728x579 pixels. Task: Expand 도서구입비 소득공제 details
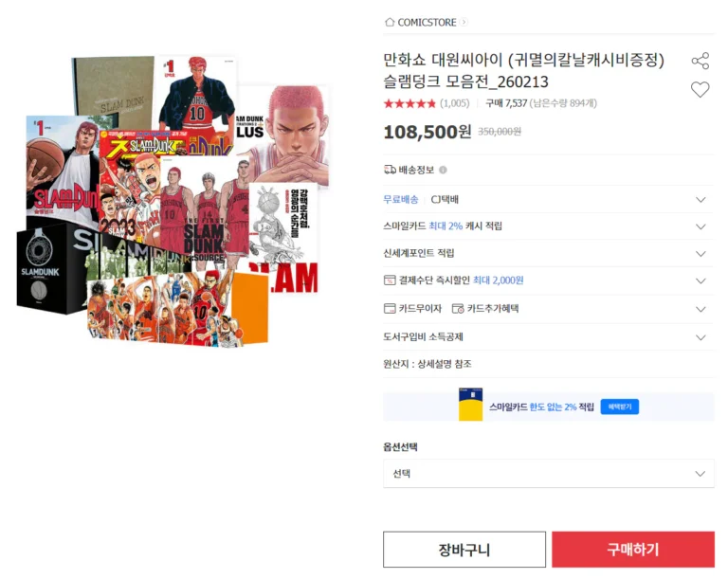pos(548,337)
